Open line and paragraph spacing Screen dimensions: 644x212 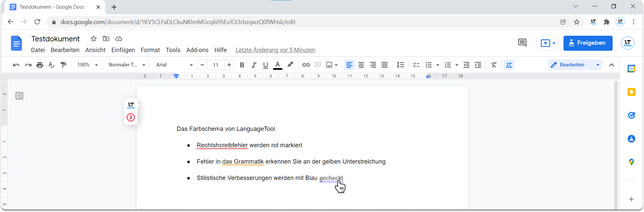(400, 65)
